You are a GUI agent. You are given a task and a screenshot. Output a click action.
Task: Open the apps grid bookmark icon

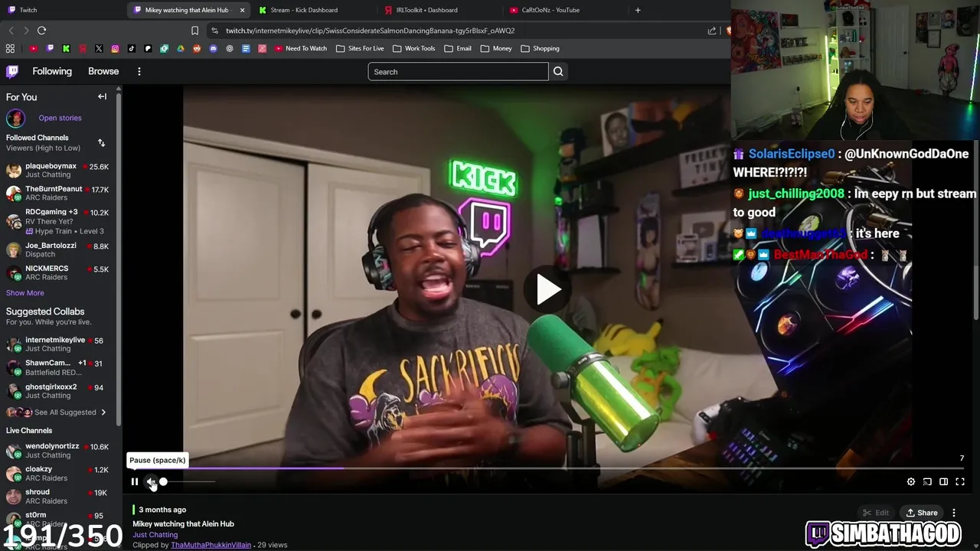(10, 48)
